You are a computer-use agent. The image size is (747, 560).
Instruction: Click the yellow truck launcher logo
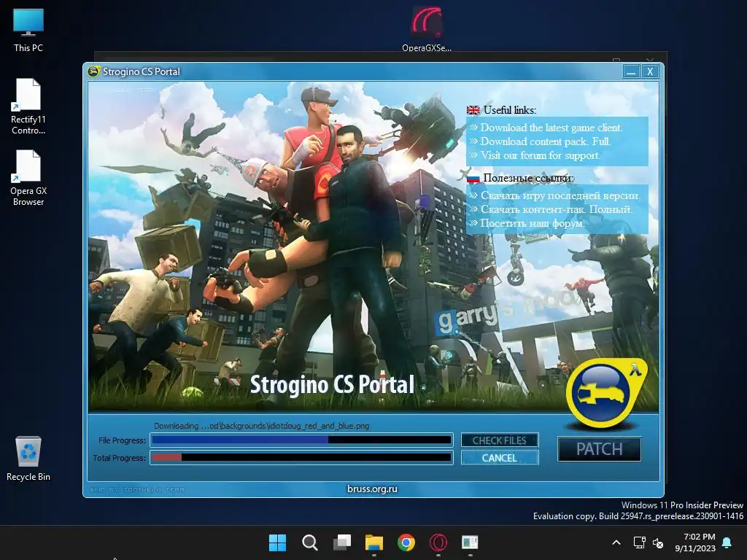click(x=605, y=392)
